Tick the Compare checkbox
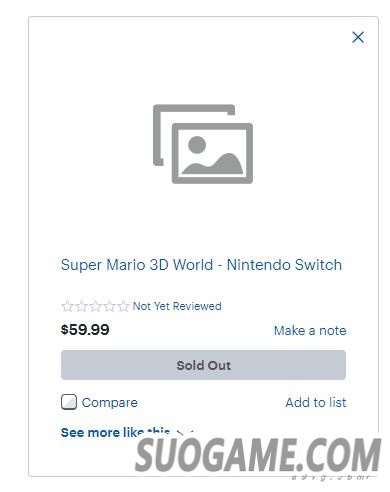 click(x=69, y=402)
